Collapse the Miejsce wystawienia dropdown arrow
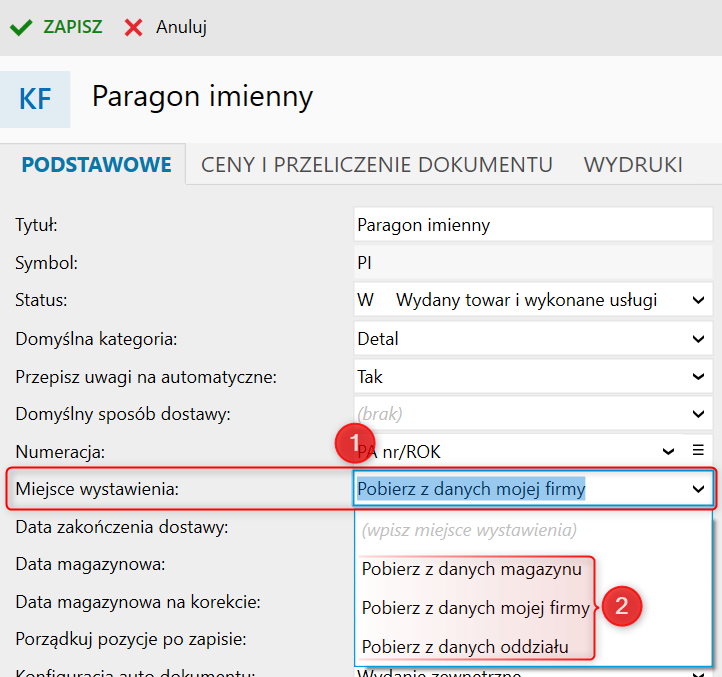 pos(698,489)
